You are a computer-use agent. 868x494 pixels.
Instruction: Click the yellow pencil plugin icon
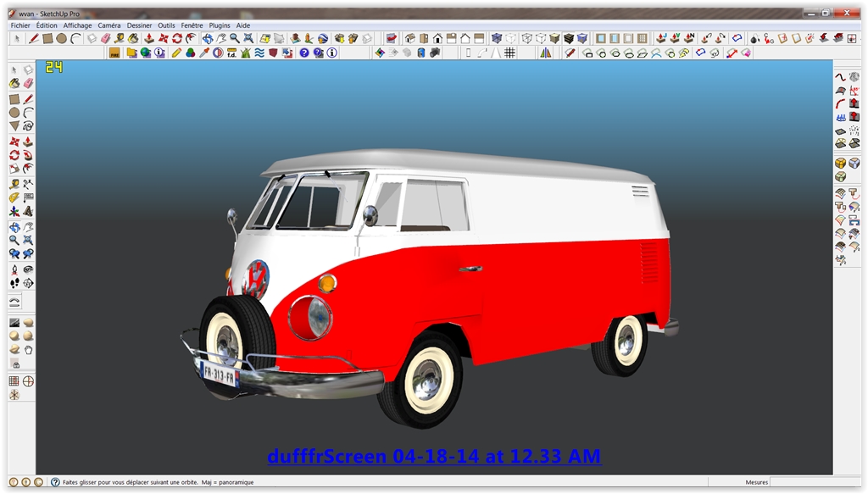tap(176, 53)
